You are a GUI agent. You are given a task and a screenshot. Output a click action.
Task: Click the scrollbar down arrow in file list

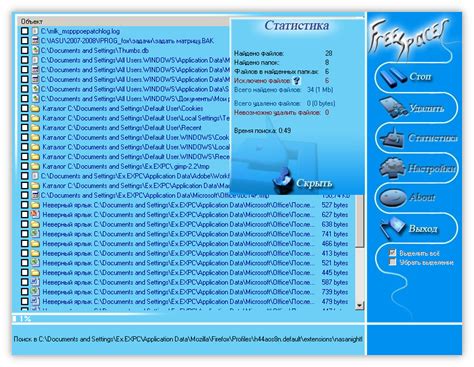pos(359,305)
